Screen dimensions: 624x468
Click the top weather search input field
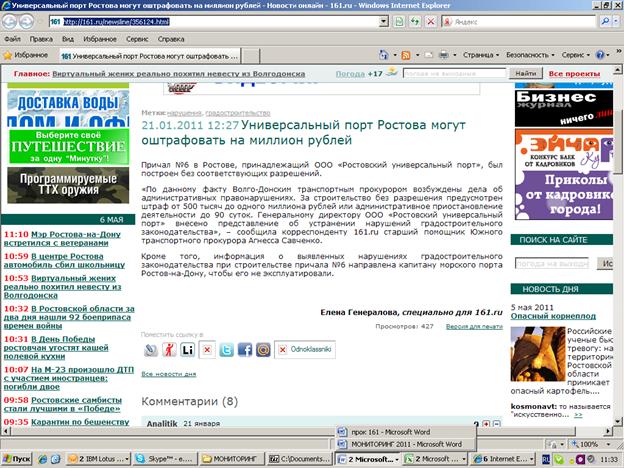point(454,74)
